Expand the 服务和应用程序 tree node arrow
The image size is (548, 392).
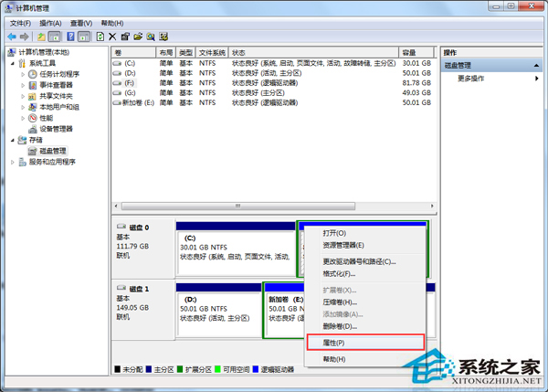13,162
